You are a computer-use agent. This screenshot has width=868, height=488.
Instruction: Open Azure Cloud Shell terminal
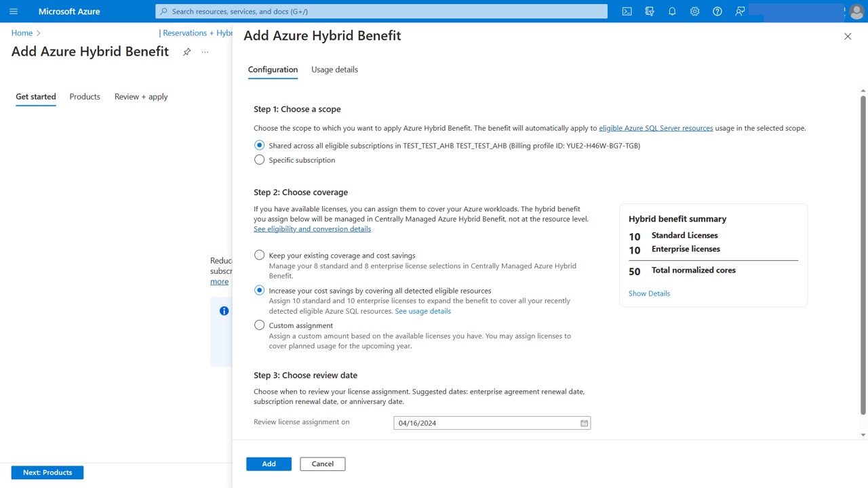pyautogui.click(x=627, y=11)
